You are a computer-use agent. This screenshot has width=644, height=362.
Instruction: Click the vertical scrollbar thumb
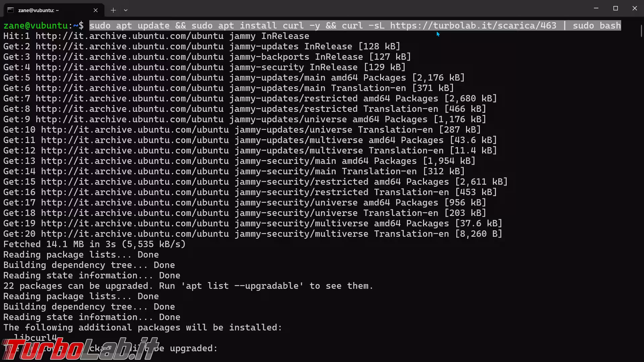pyautogui.click(x=641, y=31)
